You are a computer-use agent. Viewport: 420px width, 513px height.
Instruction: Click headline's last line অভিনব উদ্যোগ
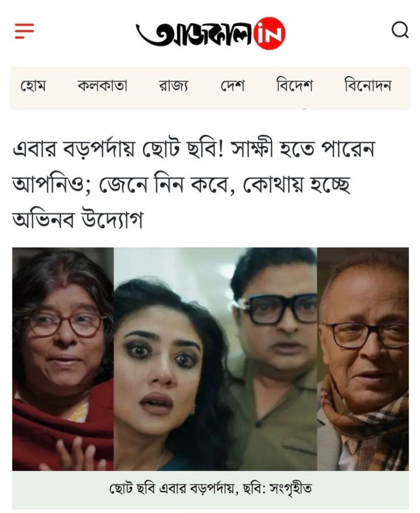[77, 219]
